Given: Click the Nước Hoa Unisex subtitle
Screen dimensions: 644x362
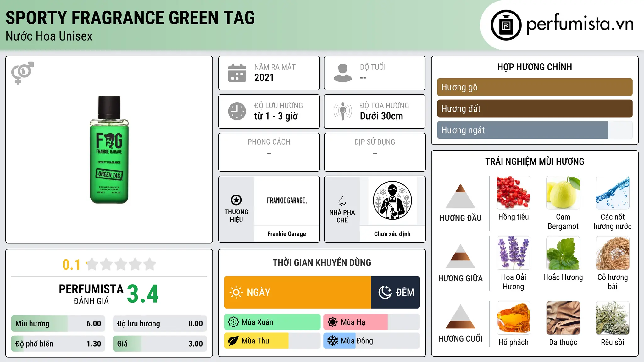Looking at the screenshot, I should tap(49, 36).
